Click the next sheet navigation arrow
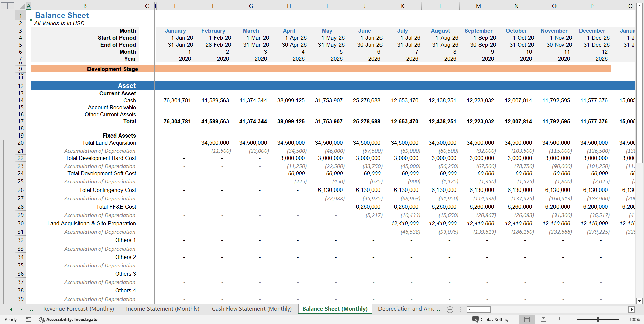Image resolution: width=644 pixels, height=324 pixels. pos(21,309)
